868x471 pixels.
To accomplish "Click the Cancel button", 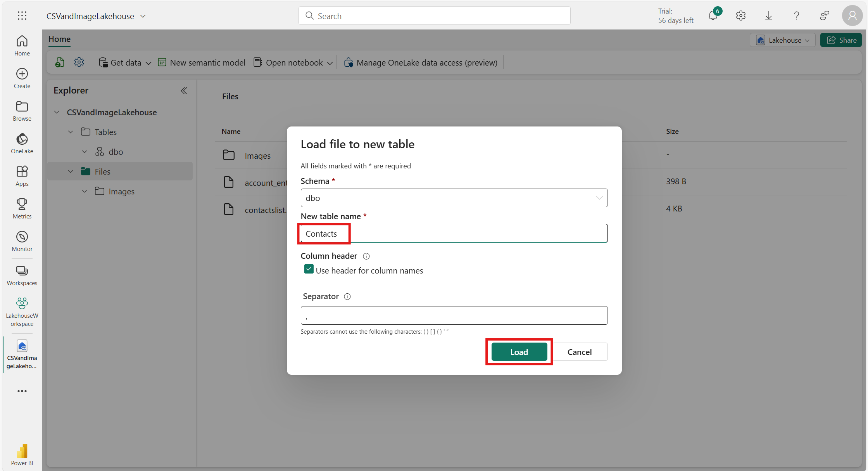I will (x=579, y=352).
